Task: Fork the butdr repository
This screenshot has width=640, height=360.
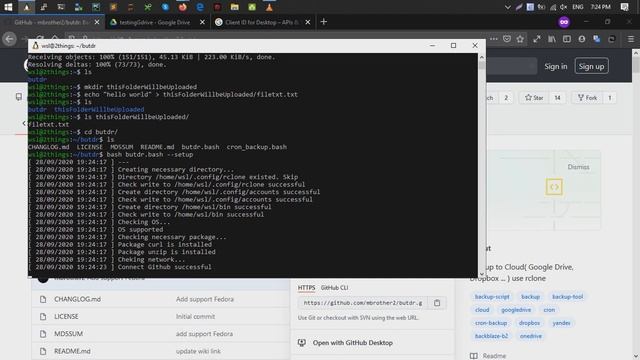Action: click(x=587, y=98)
